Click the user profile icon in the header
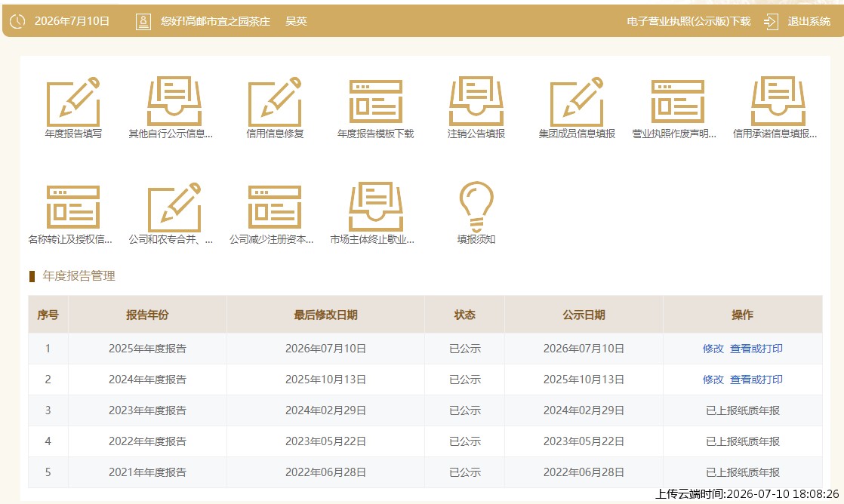Image resolution: width=844 pixels, height=504 pixels. 143,22
